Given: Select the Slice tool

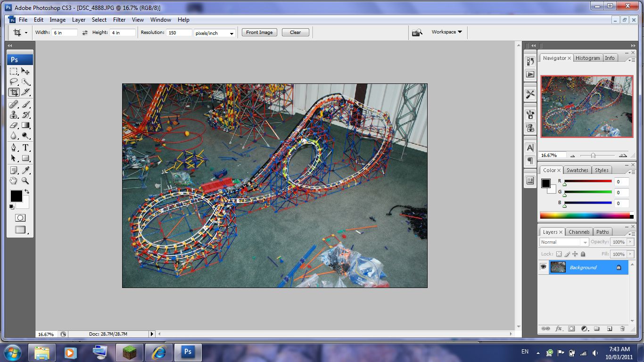Looking at the screenshot, I should tap(25, 92).
